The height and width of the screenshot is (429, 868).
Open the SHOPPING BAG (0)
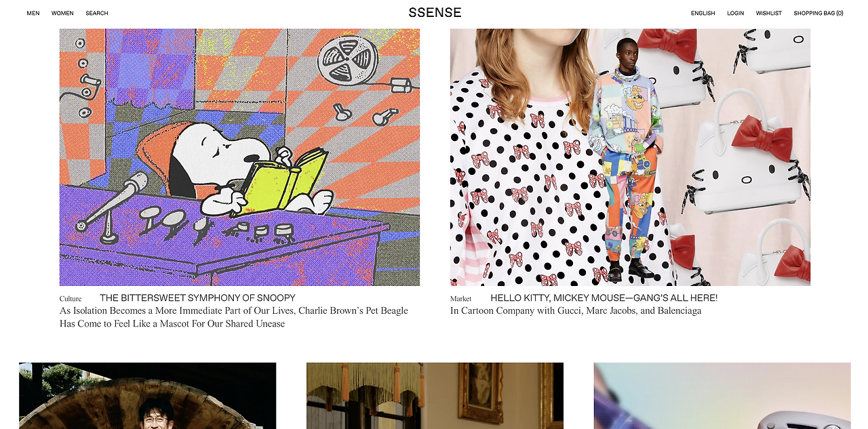818,14
